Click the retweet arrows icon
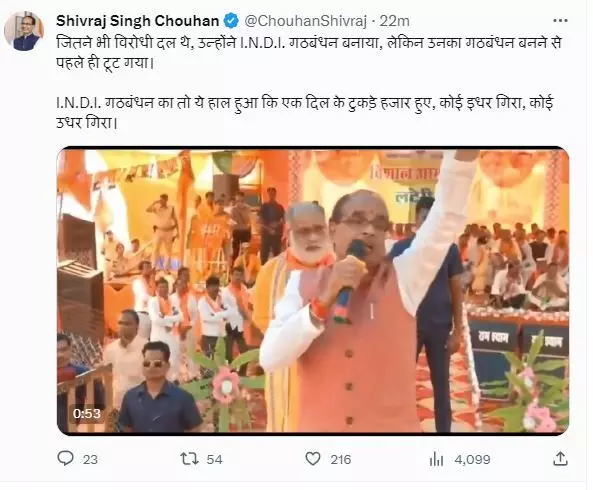 tap(189, 459)
